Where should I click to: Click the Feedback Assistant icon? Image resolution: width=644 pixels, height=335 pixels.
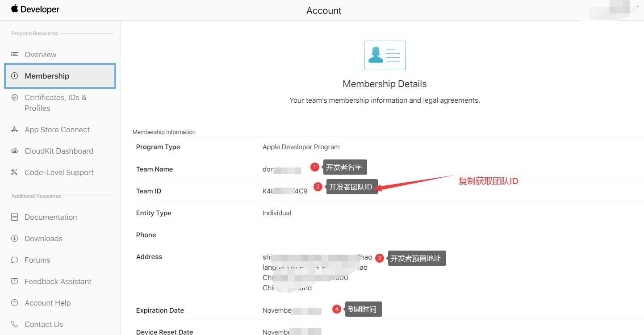15,281
